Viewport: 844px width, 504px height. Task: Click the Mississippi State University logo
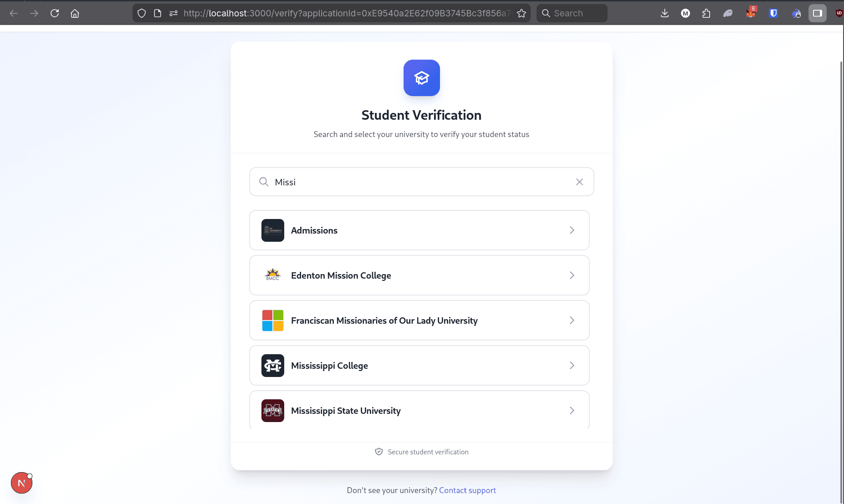tap(272, 411)
